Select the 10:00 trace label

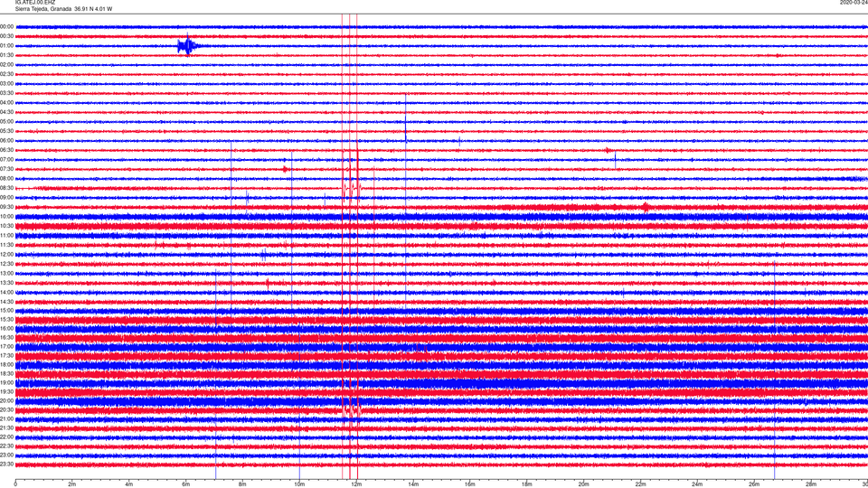click(x=7, y=216)
